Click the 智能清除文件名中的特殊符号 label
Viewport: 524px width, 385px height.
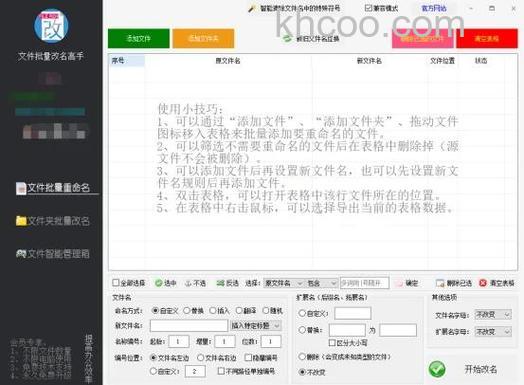coord(300,8)
